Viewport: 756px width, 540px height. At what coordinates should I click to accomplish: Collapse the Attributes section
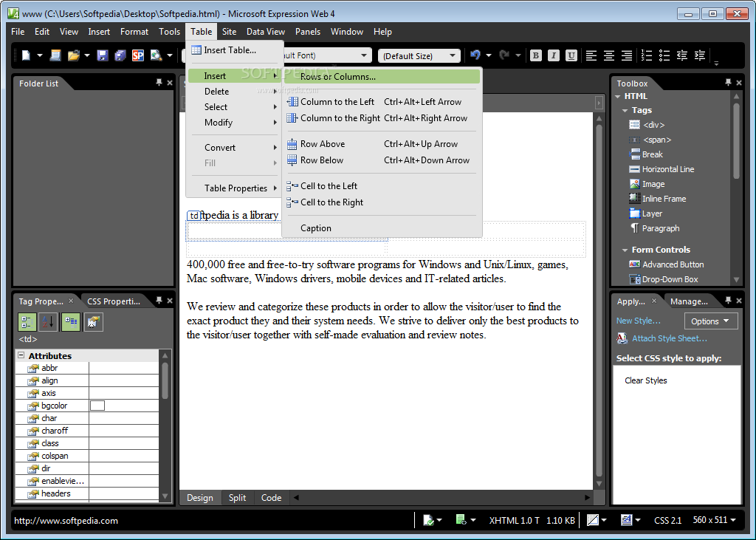(x=21, y=355)
